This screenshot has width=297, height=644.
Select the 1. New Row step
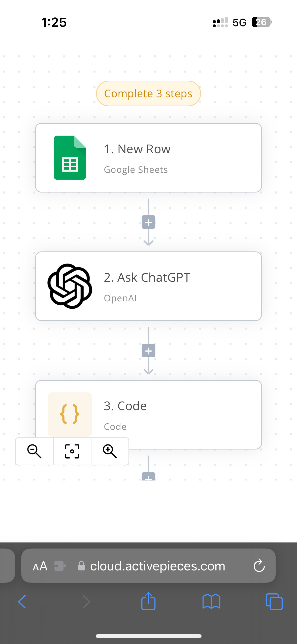click(x=148, y=158)
